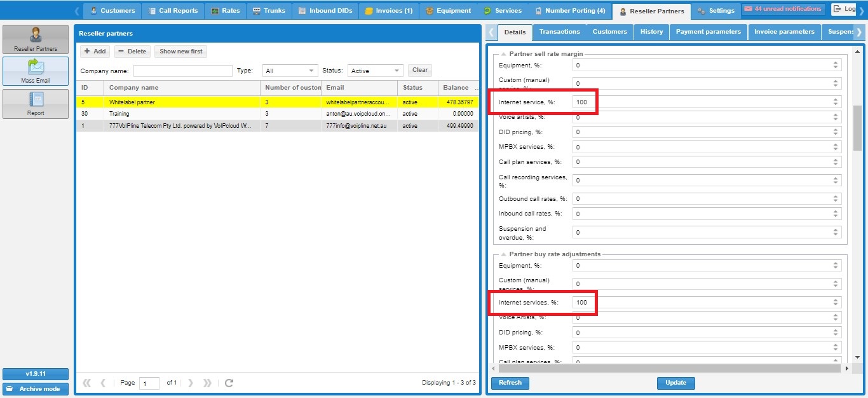Click the Reseller Partners sidebar icon
The width and height of the screenshot is (868, 398).
tap(36, 39)
